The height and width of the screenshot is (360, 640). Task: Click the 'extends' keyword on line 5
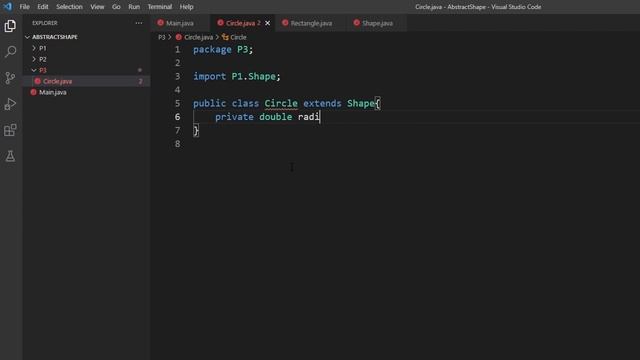tap(322, 103)
